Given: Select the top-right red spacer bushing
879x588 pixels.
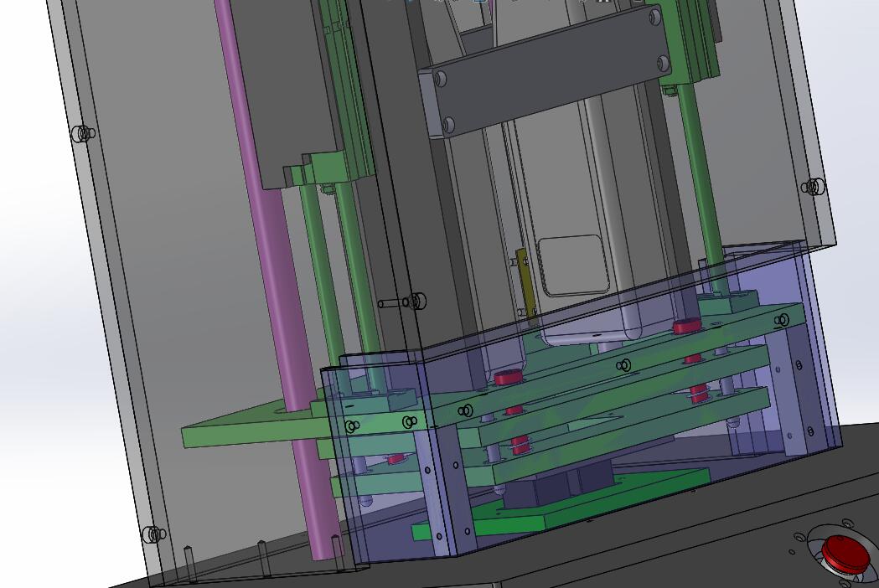Looking at the screenshot, I should (x=686, y=326).
